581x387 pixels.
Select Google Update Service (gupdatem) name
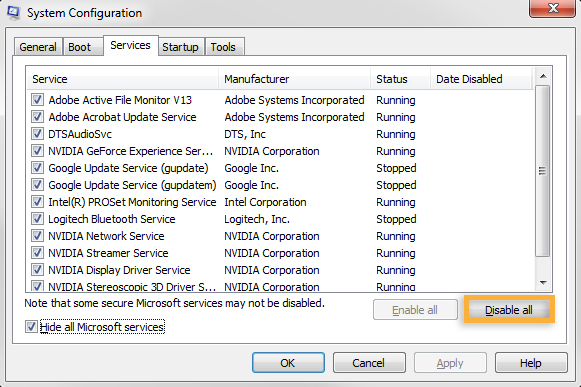point(132,185)
